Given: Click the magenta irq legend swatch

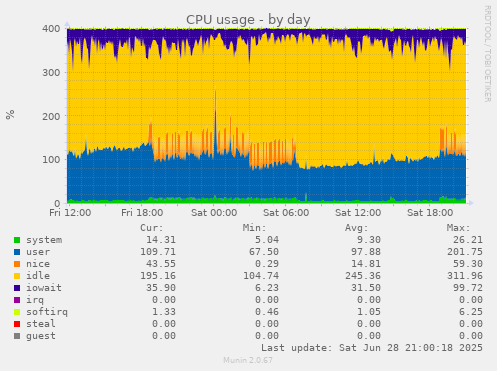Looking at the screenshot, I should 17,300.
